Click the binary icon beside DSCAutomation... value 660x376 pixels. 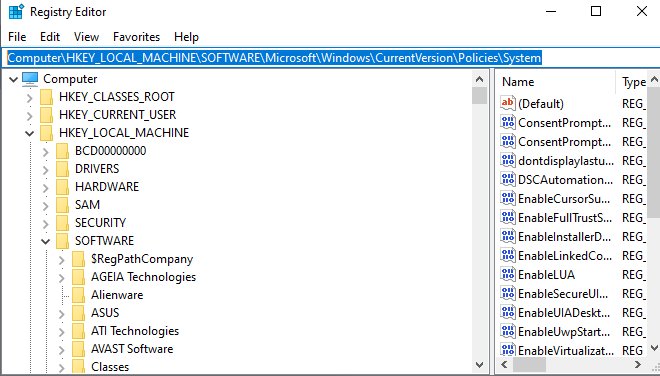pos(508,180)
